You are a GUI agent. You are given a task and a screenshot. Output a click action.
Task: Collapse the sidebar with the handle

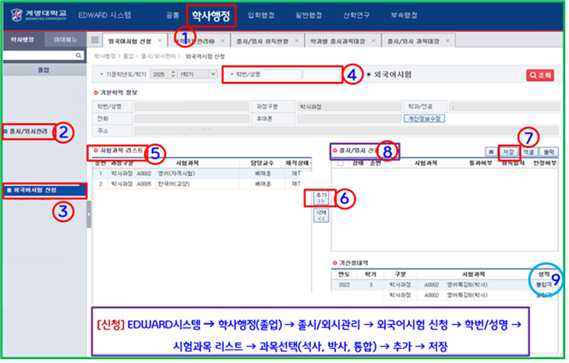[x=89, y=214]
